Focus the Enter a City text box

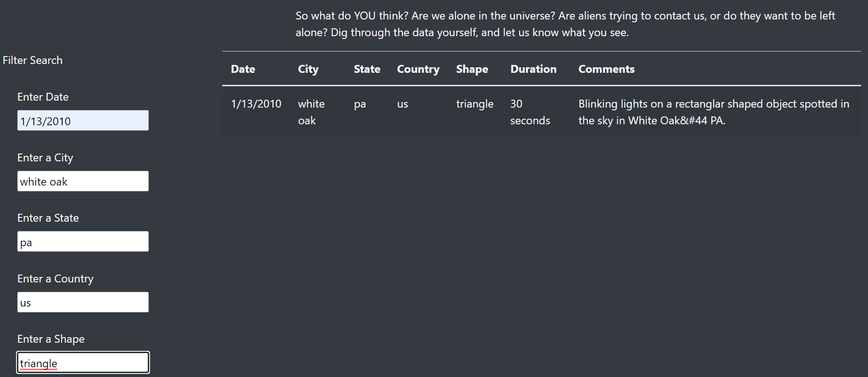83,181
